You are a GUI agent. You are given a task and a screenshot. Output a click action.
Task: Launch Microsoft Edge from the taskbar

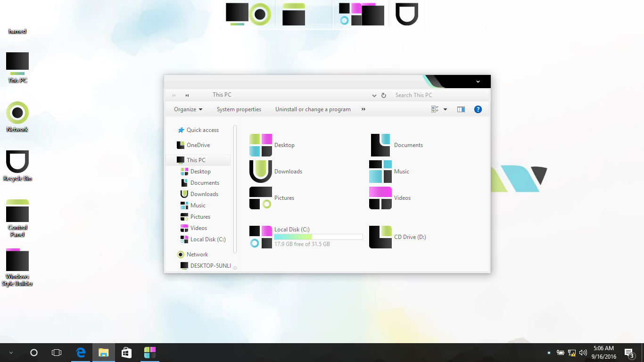point(81,353)
